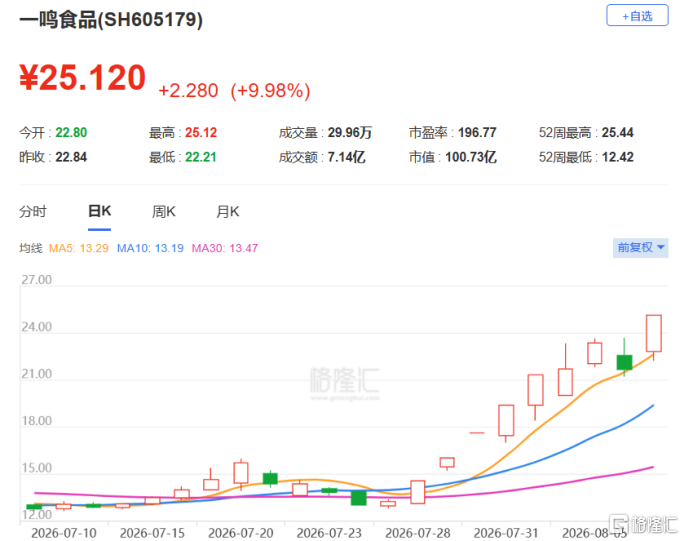Click the y-axis label 21.00
Viewport: 684px width, 541px height.
(x=37, y=374)
